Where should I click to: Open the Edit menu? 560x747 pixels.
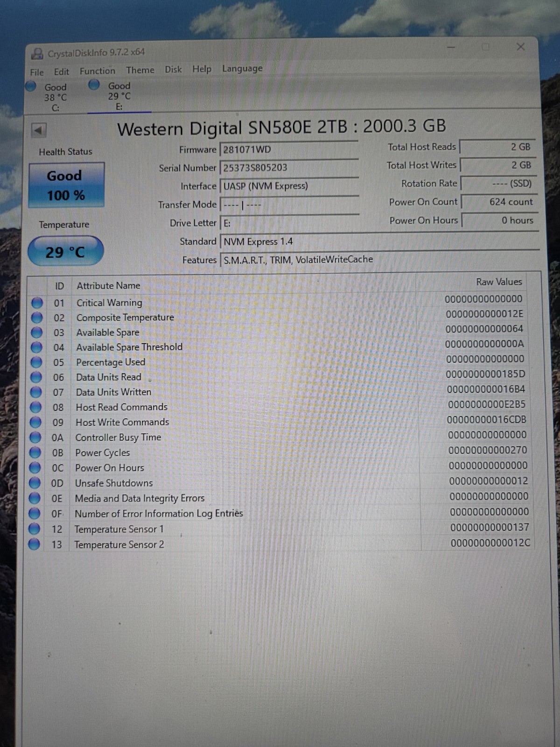[x=61, y=72]
